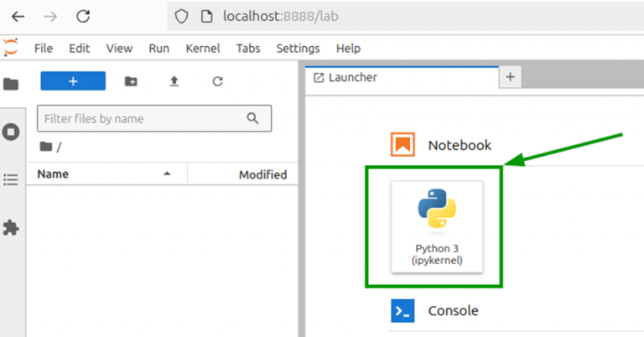Screen dimensions: 644x337
Task: Open the Kernel menu
Action: pyautogui.click(x=203, y=49)
